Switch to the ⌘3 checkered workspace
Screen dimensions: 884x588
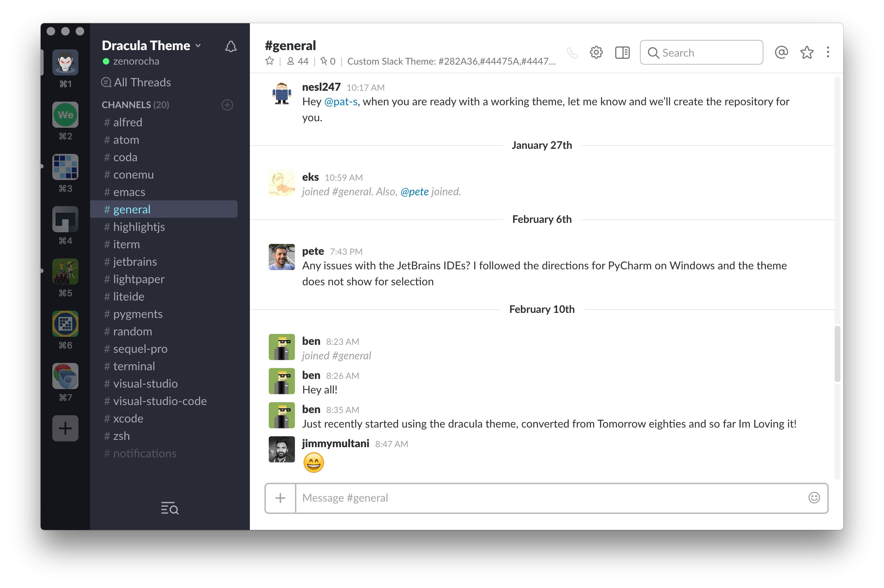click(x=65, y=167)
